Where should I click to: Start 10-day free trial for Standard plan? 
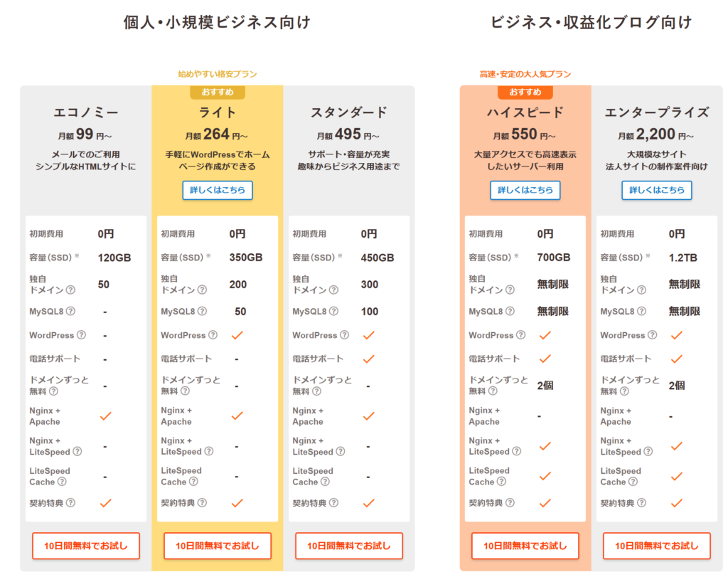[x=349, y=546]
